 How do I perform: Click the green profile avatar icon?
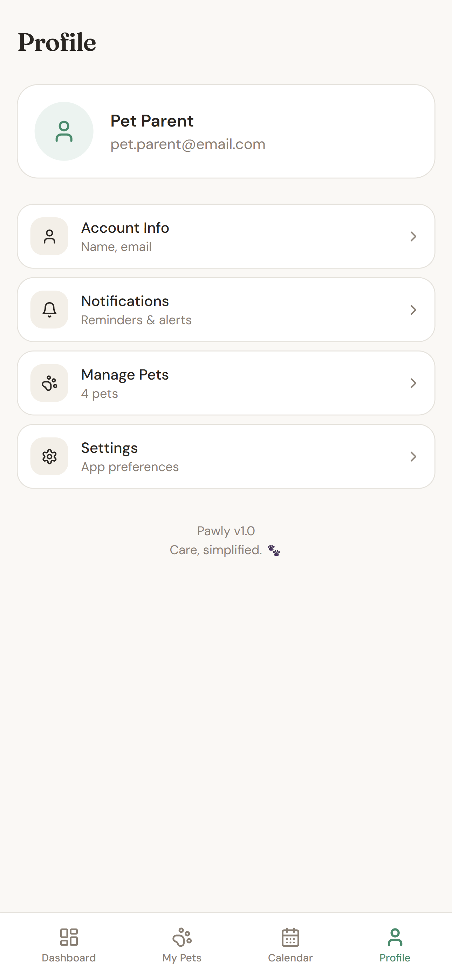point(64,131)
